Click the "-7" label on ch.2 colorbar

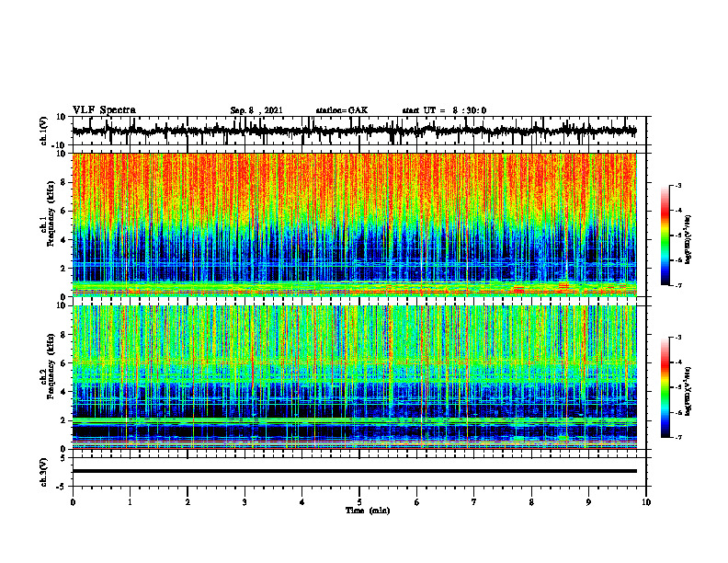click(677, 437)
